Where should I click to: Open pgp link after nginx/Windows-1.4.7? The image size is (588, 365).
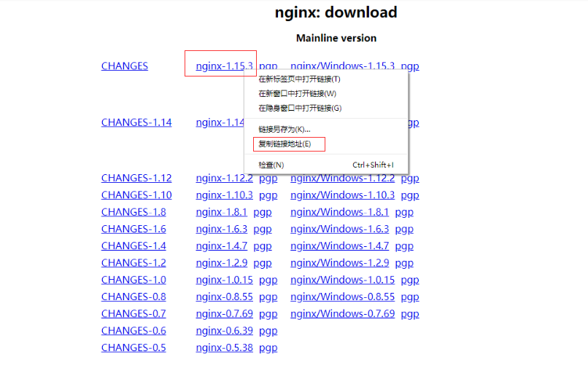pos(404,246)
